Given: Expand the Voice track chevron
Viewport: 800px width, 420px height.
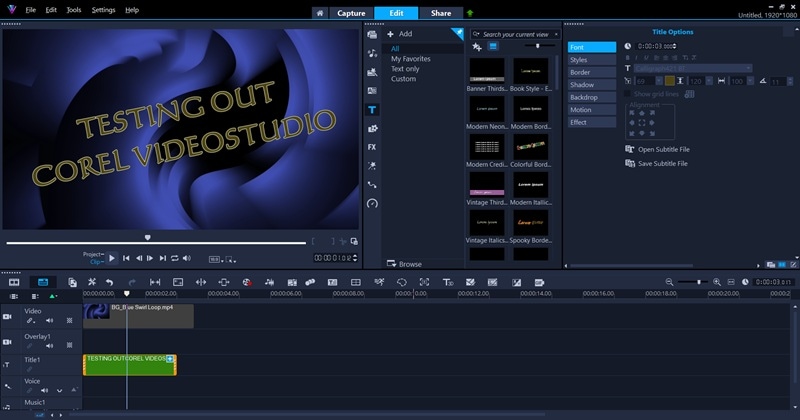Looking at the screenshot, I should [60, 390].
